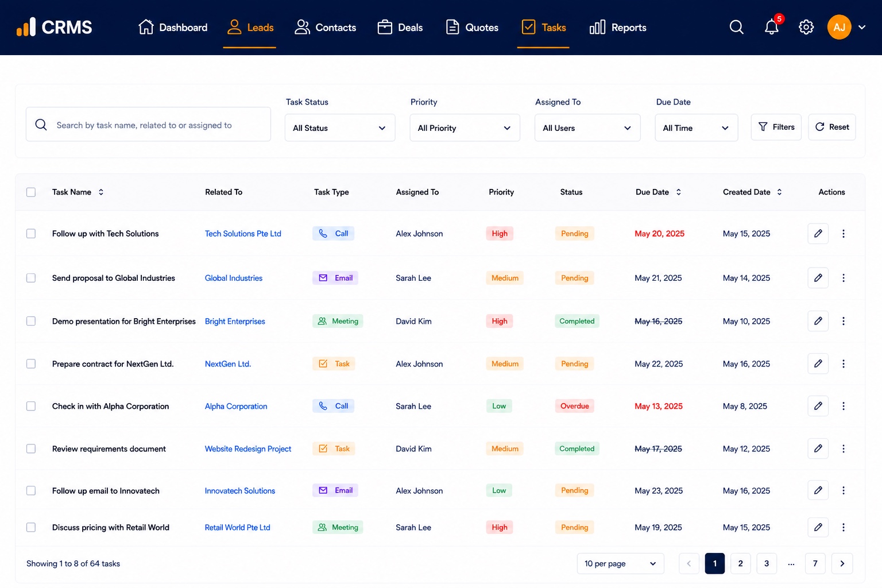Sort by Task Name column arrows
The width and height of the screenshot is (882, 588).
tap(101, 192)
